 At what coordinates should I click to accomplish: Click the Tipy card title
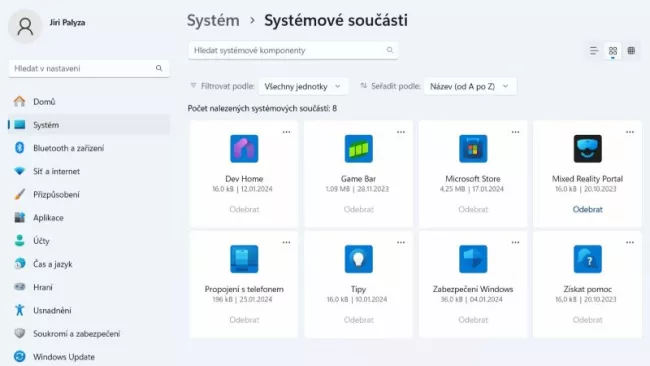click(x=359, y=289)
